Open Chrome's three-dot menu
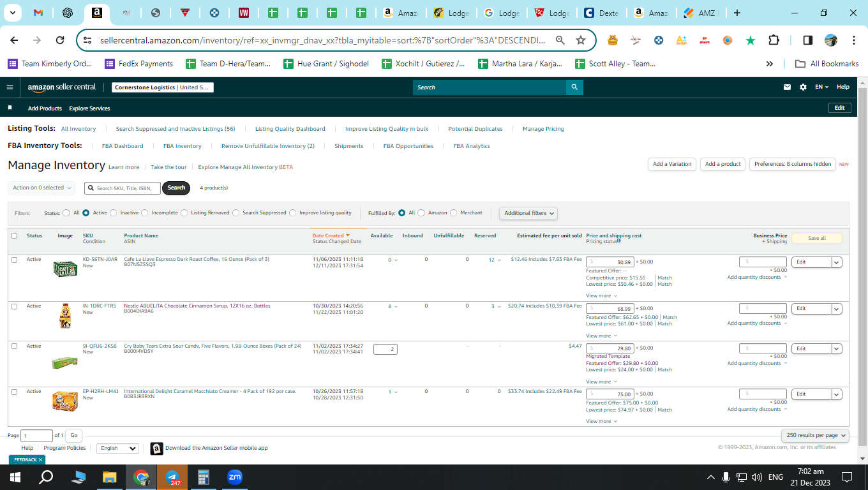868x490 pixels. (x=854, y=40)
